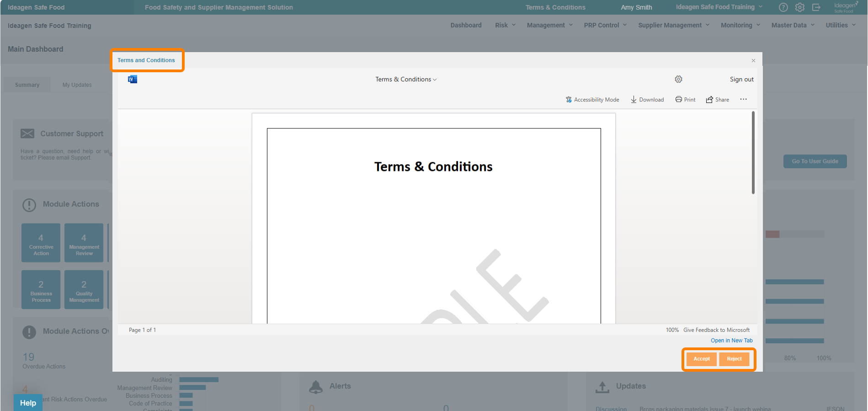Click the Download icon in viewer toolbar
Image resolution: width=868 pixels, height=411 pixels.
(634, 100)
